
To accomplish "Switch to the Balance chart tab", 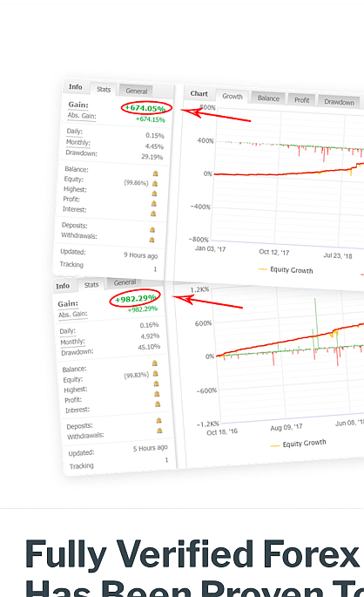I will click(x=268, y=98).
